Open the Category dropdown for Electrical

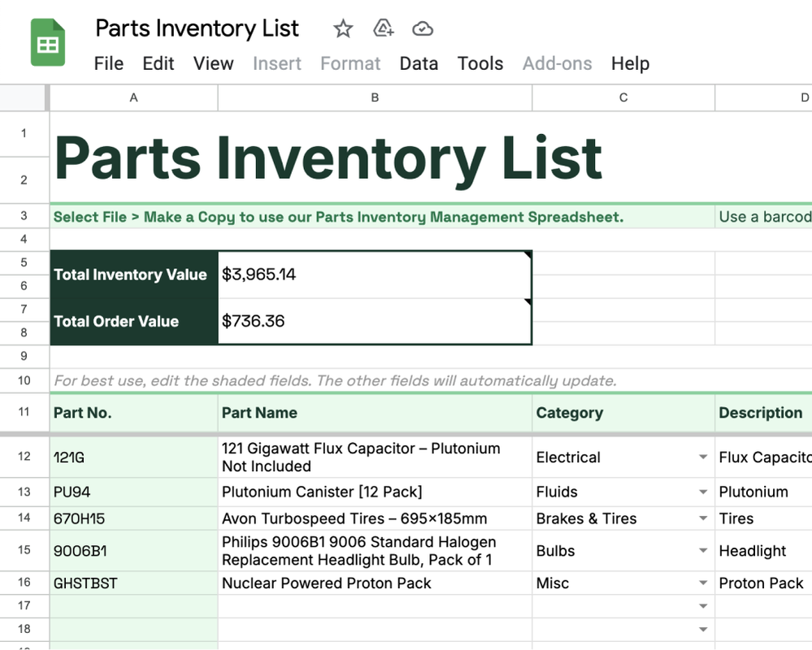point(703,457)
